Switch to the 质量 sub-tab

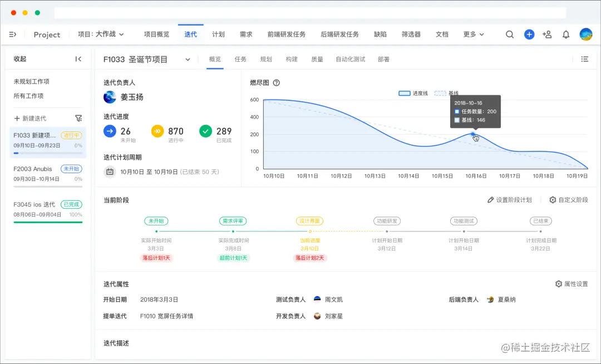(317, 60)
